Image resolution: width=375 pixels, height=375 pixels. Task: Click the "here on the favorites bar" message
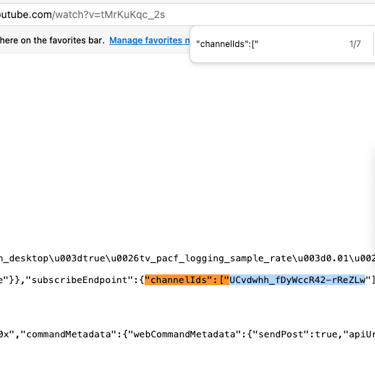point(52,40)
